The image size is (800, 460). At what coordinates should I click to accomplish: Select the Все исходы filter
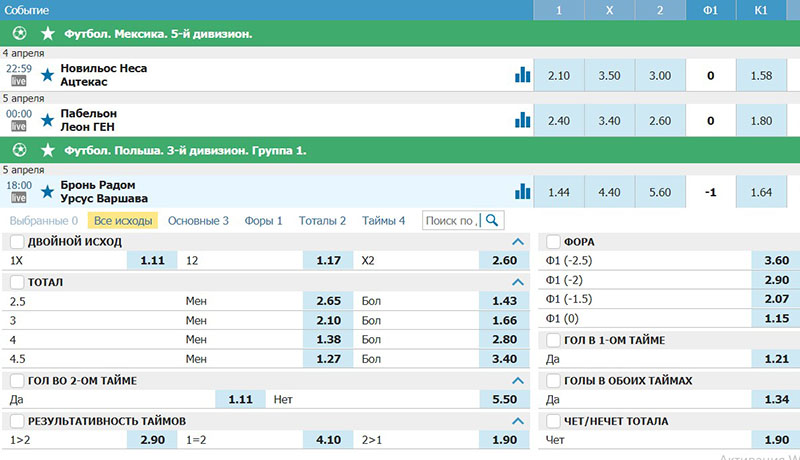(x=122, y=220)
